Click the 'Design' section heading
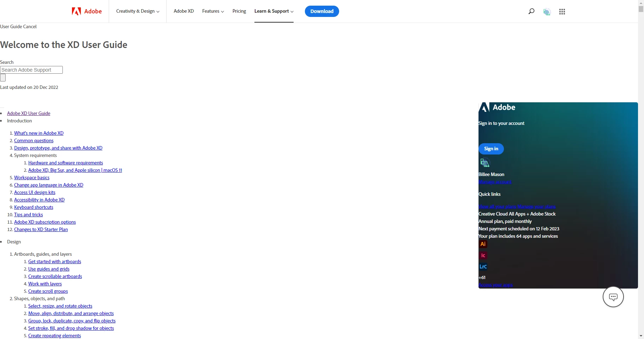 (14, 242)
